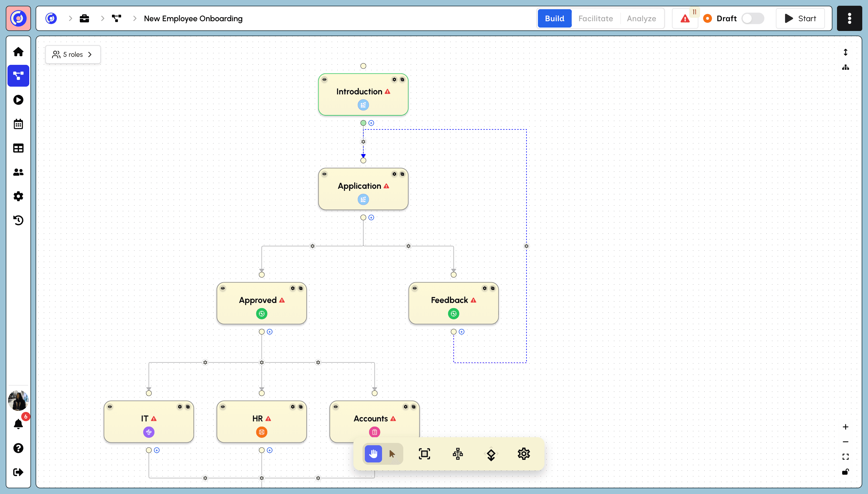The height and width of the screenshot is (494, 868).
Task: Zoom out with the minus button
Action: coord(845,442)
